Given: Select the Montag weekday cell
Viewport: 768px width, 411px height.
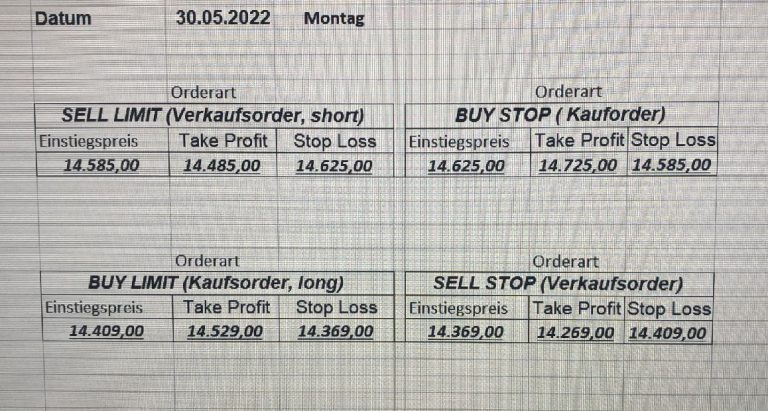Looking at the screenshot, I should click(x=334, y=18).
